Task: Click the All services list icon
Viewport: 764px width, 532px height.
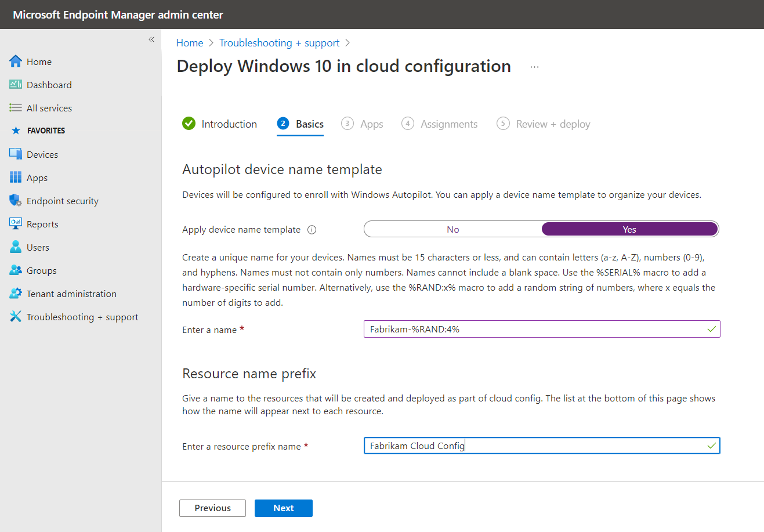Action: 16,108
